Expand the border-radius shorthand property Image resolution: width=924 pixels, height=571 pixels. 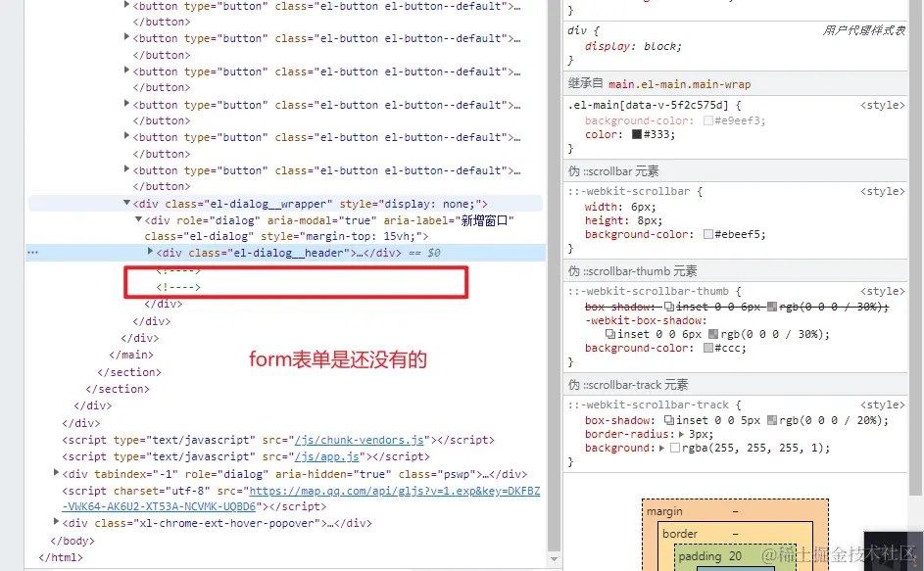pyautogui.click(x=681, y=434)
